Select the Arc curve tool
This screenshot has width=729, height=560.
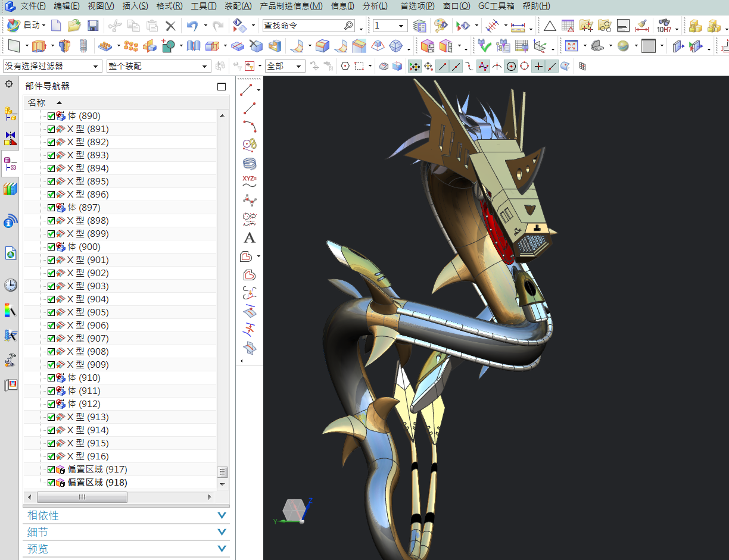pyautogui.click(x=250, y=126)
